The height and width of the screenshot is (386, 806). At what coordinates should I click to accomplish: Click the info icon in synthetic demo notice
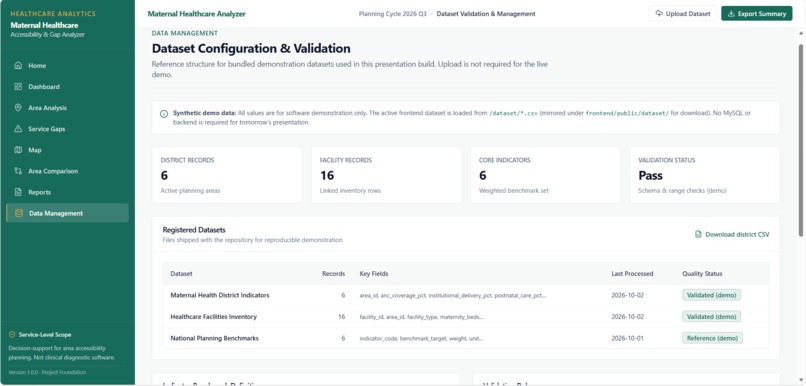pyautogui.click(x=164, y=114)
